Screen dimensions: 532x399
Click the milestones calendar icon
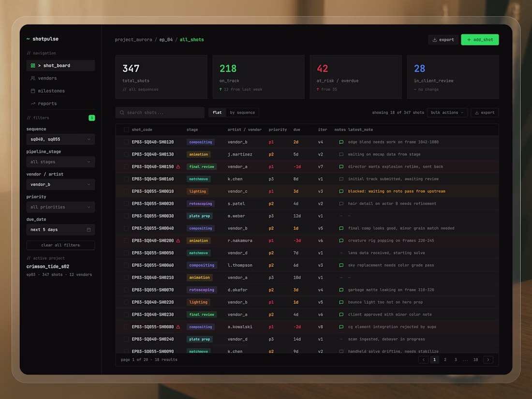pyautogui.click(x=33, y=91)
